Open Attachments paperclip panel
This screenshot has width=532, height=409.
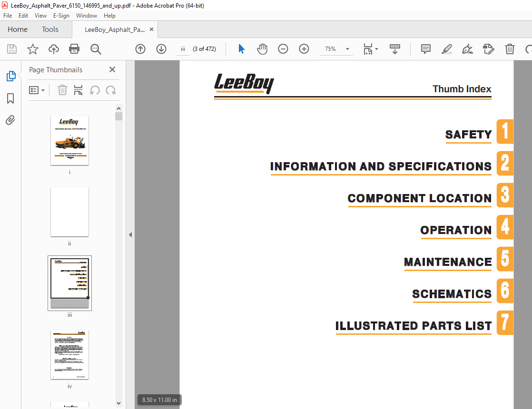[x=10, y=120]
